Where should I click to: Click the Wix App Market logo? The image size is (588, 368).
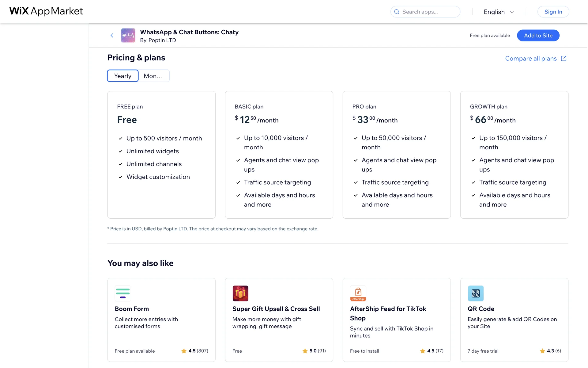click(46, 11)
